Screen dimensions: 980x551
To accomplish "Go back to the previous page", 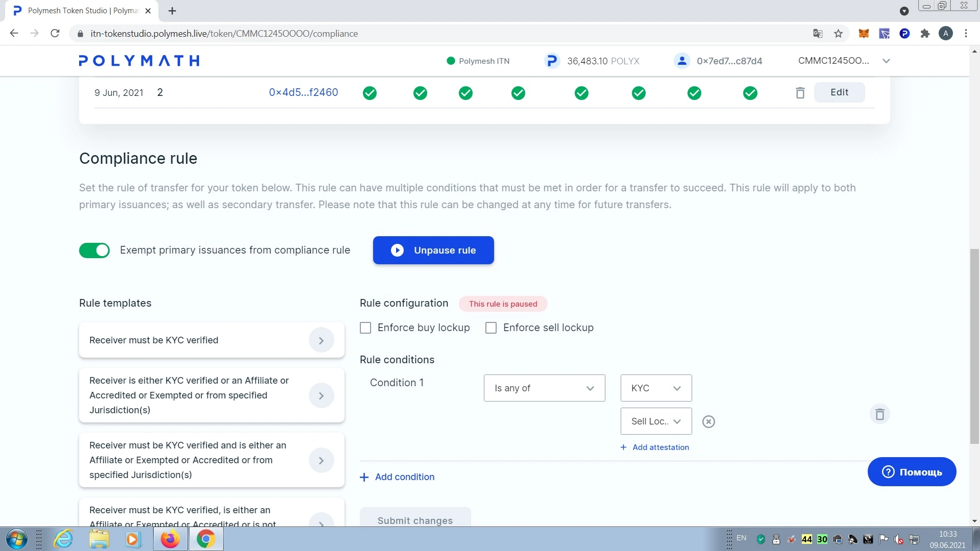I will click(x=14, y=34).
